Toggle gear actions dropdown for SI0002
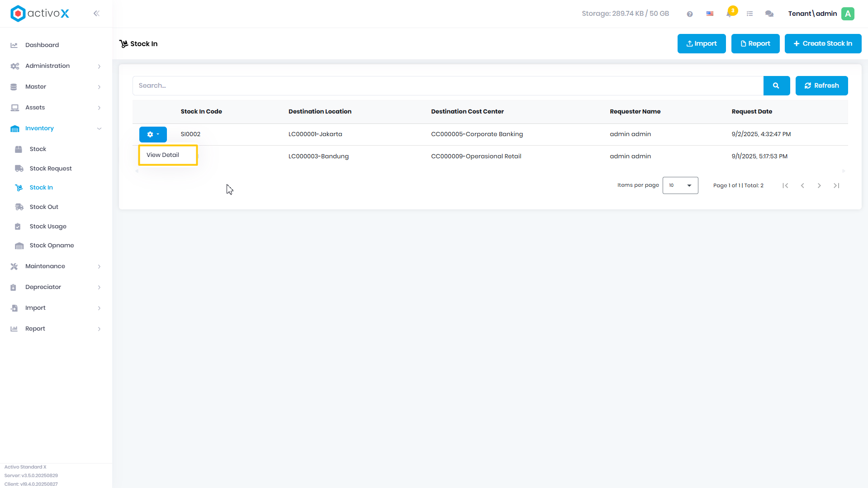The width and height of the screenshot is (868, 488). point(153,134)
